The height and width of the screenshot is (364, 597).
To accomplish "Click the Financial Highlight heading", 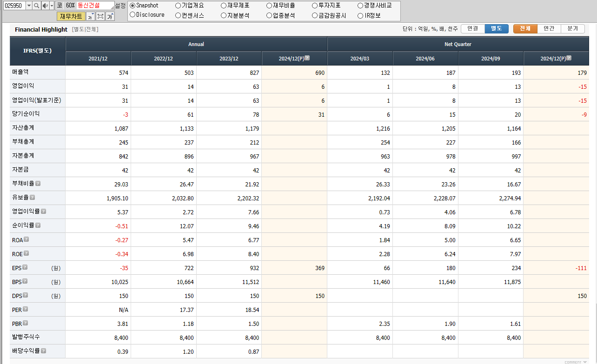I will (x=41, y=29).
